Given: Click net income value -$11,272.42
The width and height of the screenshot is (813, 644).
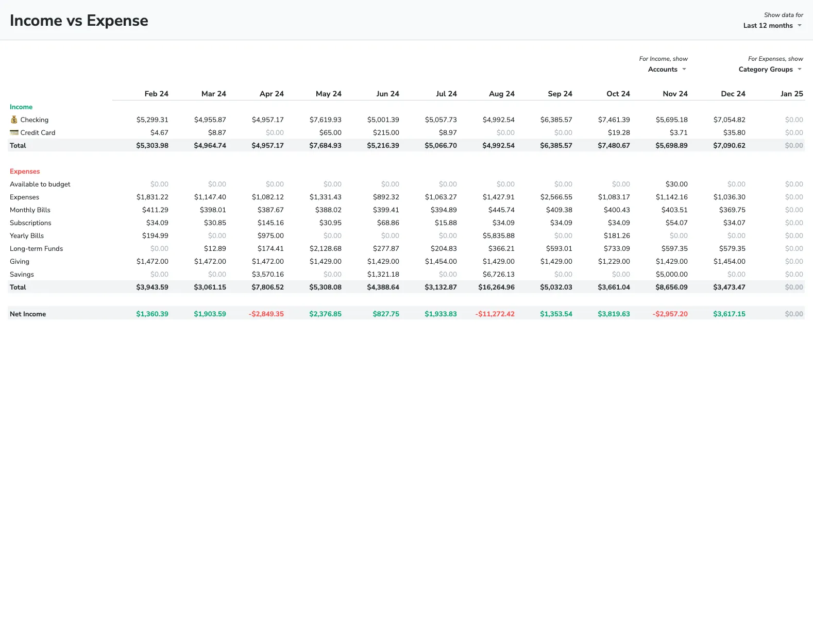Looking at the screenshot, I should [x=495, y=314].
